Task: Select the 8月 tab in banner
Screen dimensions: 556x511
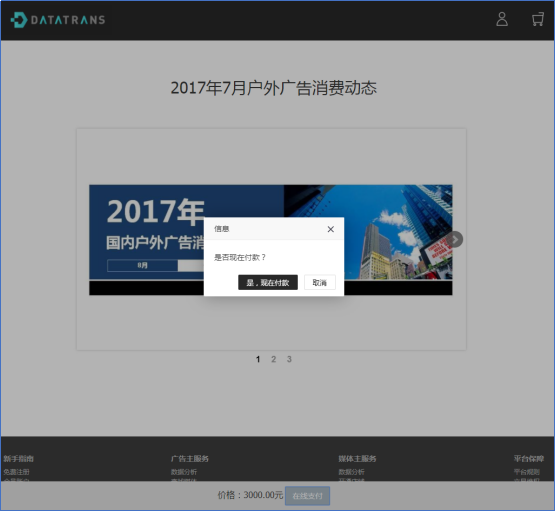Action: [x=143, y=266]
